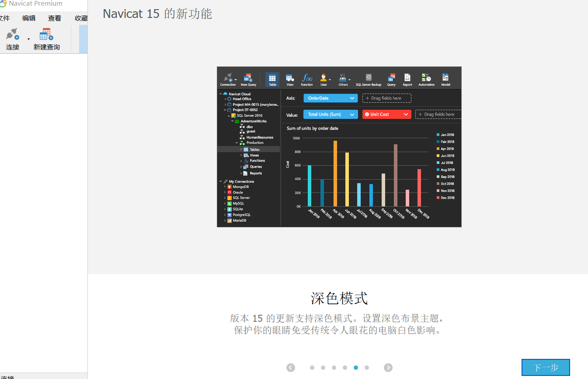Click the Oracle connection icon in preview
This screenshot has height=379, width=588.
point(230,192)
